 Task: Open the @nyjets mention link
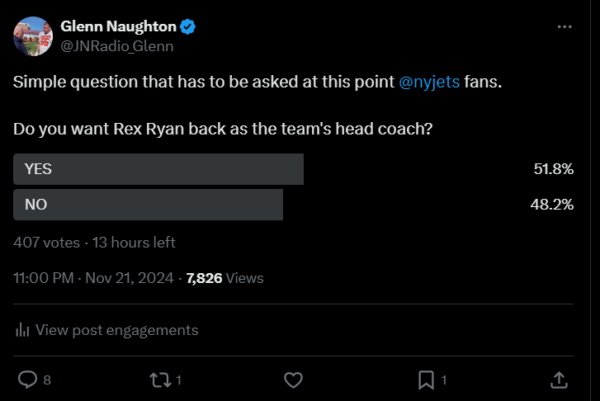point(429,82)
